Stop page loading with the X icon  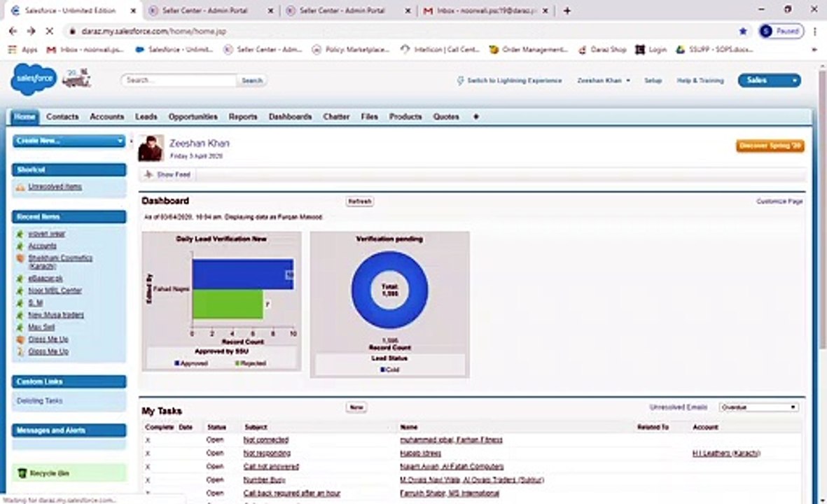click(49, 31)
